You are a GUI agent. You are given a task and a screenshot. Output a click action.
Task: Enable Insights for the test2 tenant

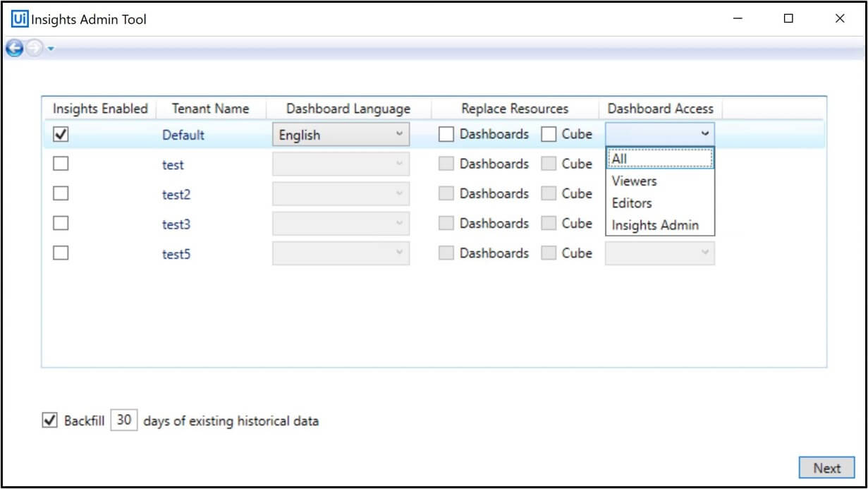tap(61, 193)
